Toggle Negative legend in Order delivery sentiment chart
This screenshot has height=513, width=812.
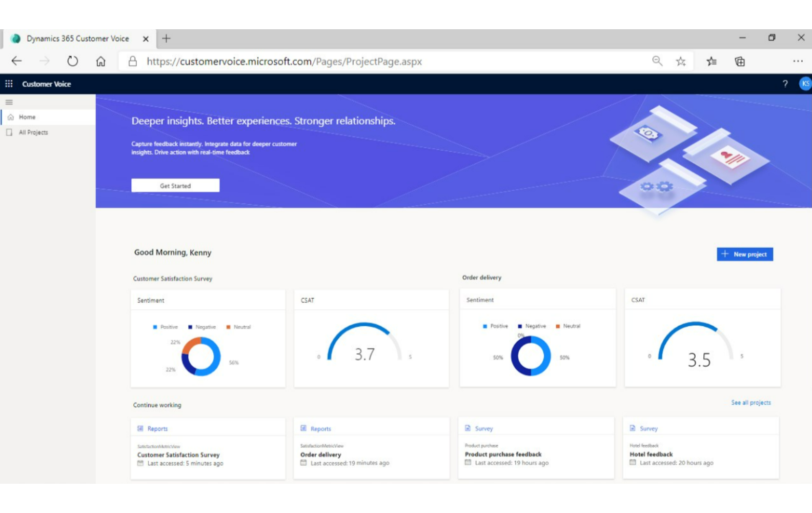click(x=532, y=326)
